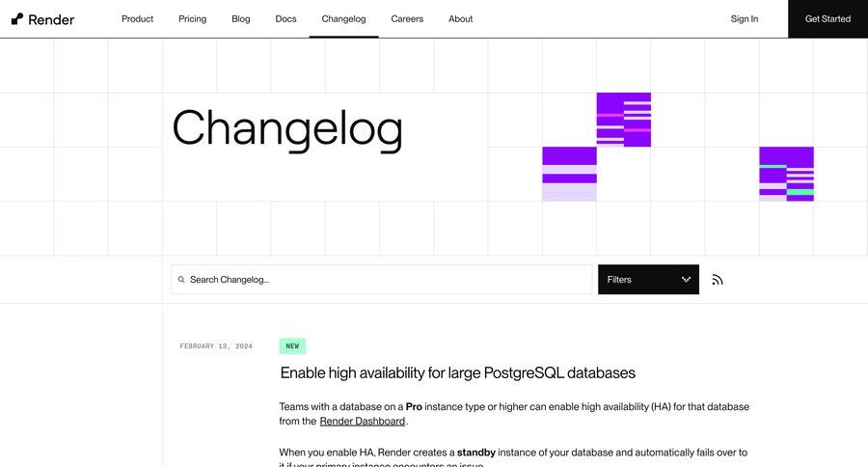Click the search magnifier icon

click(180, 280)
